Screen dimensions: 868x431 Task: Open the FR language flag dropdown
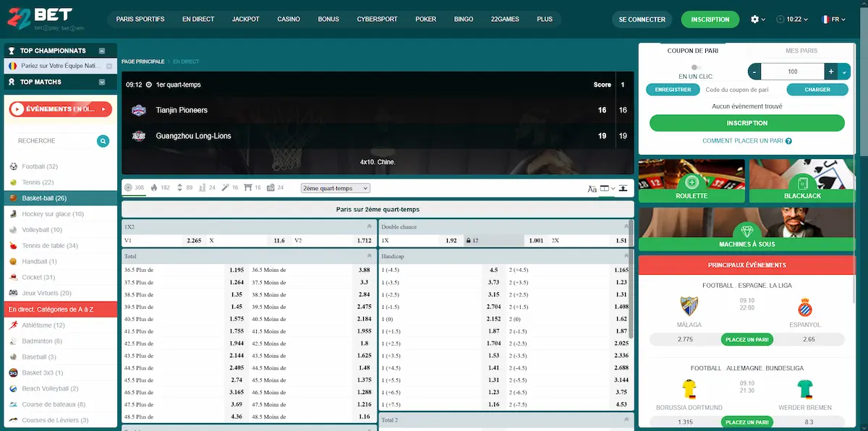click(833, 20)
